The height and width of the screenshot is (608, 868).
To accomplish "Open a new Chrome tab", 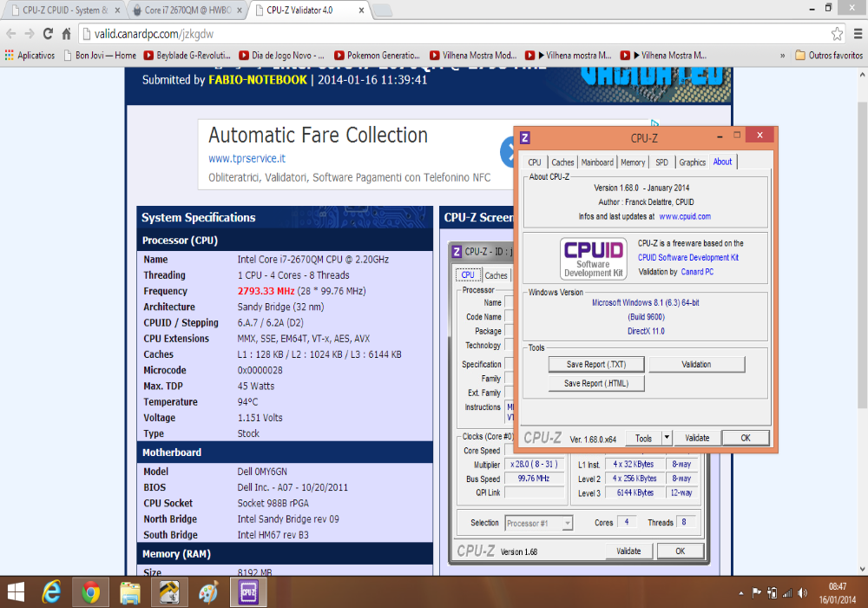I will 383,10.
